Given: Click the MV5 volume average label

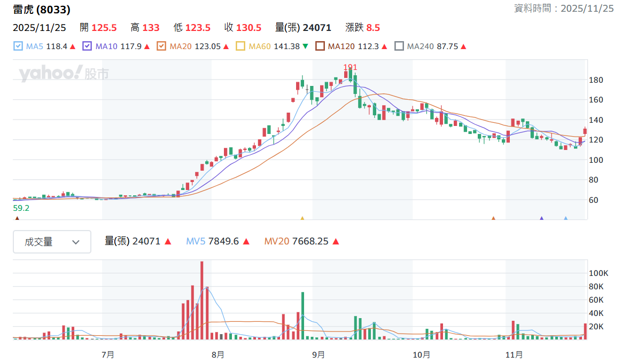Looking at the screenshot, I should pos(196,241).
